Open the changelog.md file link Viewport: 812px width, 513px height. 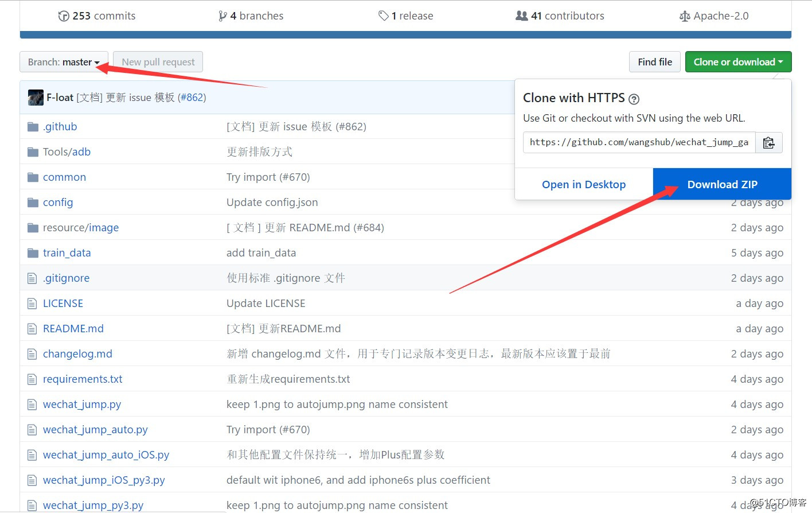click(x=77, y=354)
